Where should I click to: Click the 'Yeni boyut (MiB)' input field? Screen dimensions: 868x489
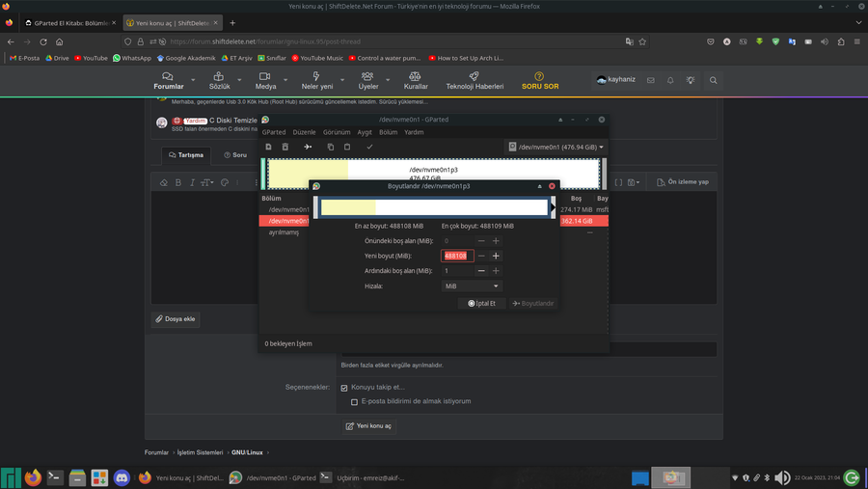coord(457,256)
